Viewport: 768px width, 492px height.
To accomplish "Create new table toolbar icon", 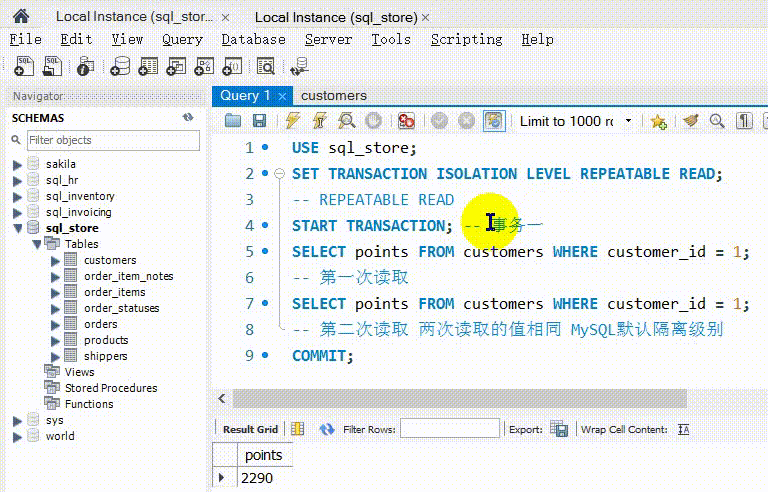I will click(148, 66).
